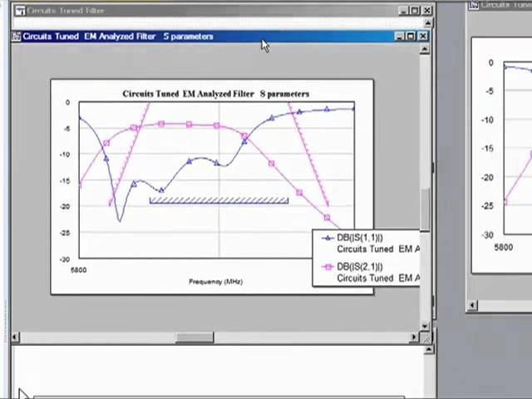Viewport: 532px width, 399px height.
Task: Click the S parameters window scroll down arrow
Action: click(425, 326)
